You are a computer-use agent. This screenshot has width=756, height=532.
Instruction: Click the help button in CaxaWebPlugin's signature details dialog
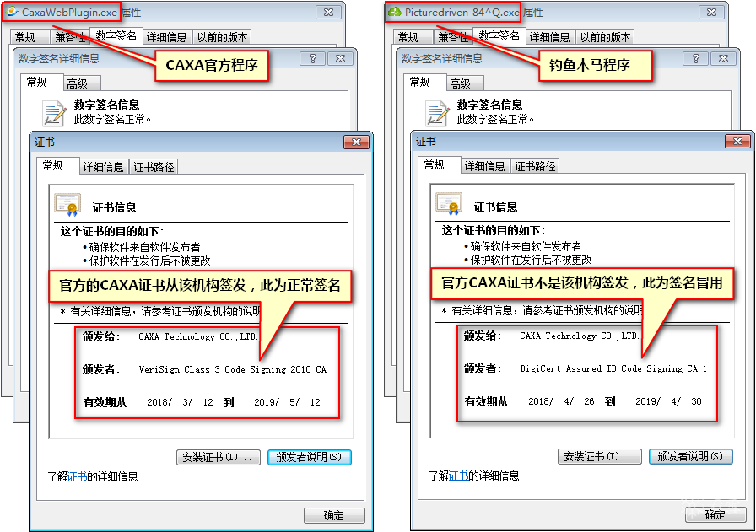click(312, 59)
